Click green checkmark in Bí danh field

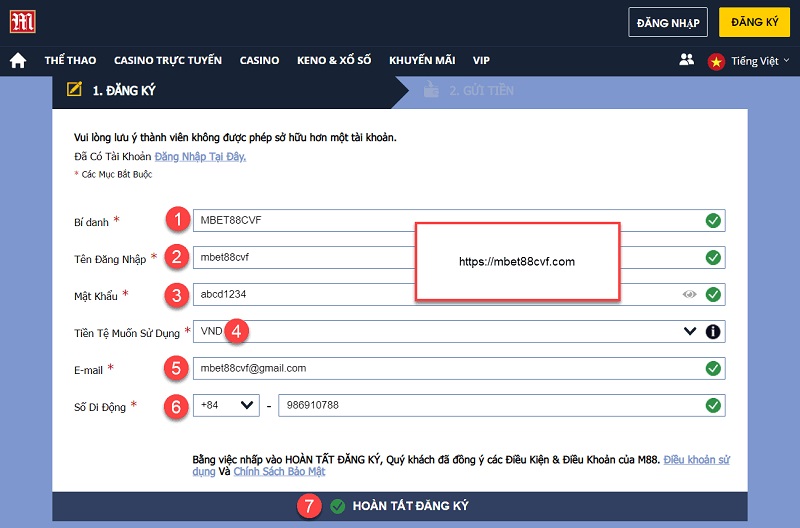click(x=713, y=221)
